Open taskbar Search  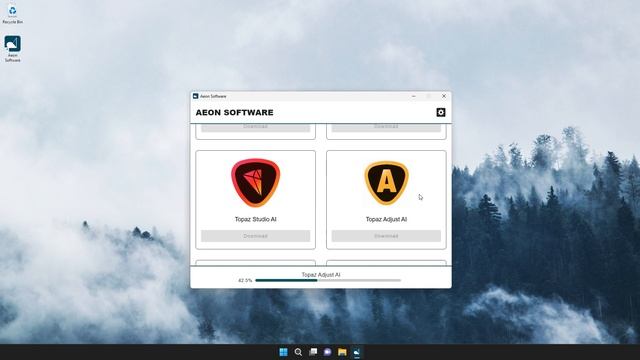(x=298, y=352)
